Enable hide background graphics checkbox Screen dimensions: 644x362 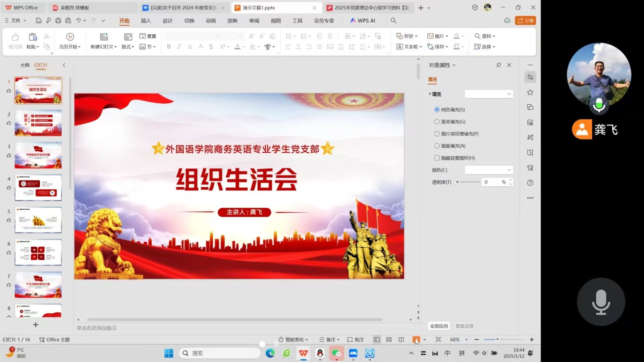(x=437, y=158)
